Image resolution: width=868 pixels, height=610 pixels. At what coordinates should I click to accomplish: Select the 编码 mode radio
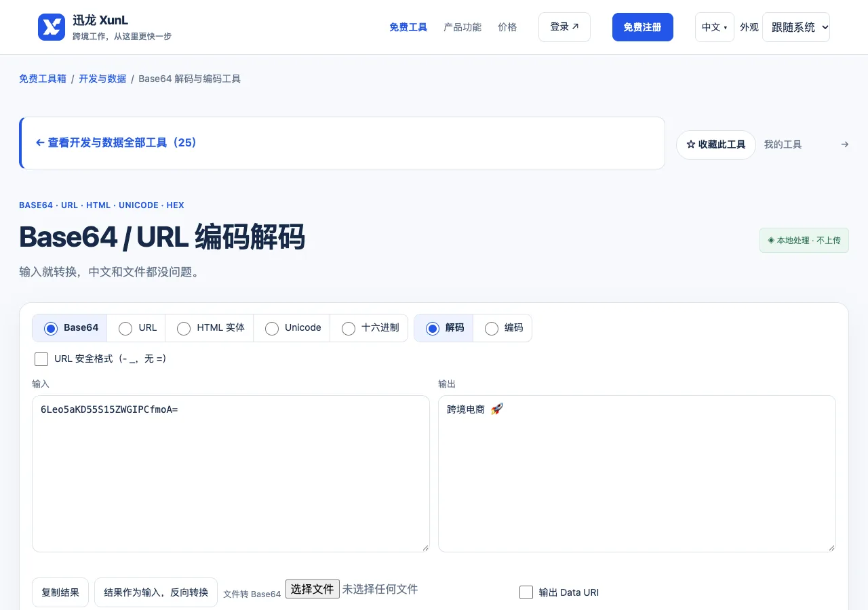(x=492, y=328)
